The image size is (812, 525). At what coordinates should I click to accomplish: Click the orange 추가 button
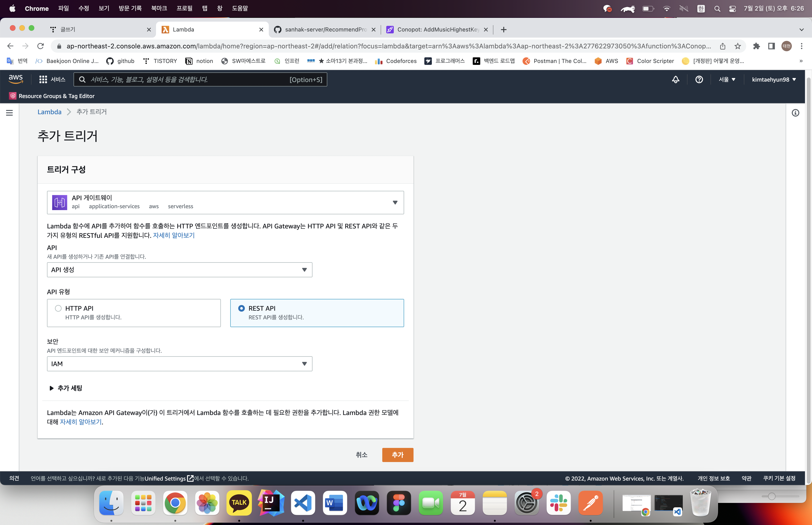pyautogui.click(x=397, y=455)
